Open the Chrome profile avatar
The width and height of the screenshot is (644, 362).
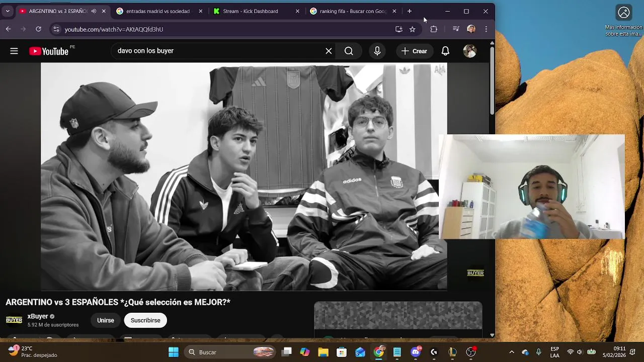(x=471, y=29)
